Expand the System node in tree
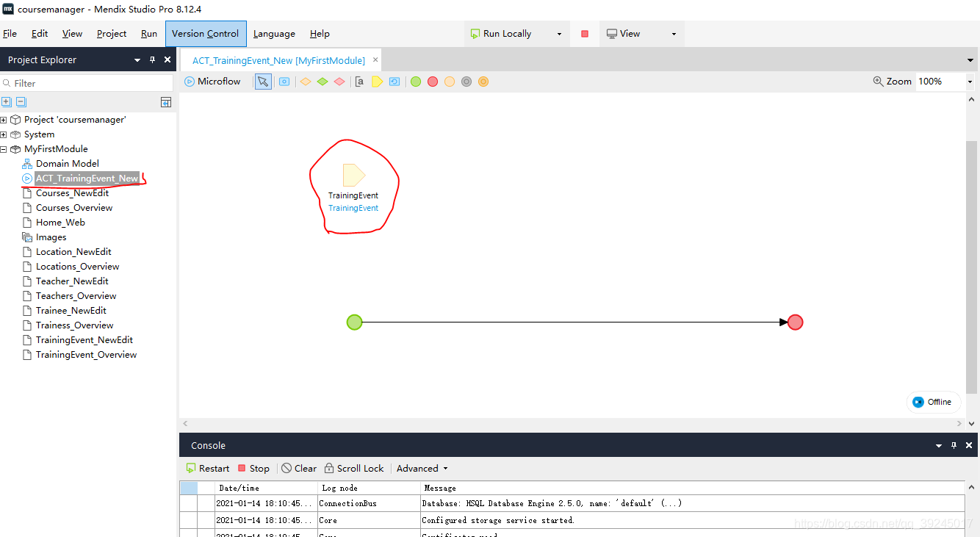 tap(4, 134)
